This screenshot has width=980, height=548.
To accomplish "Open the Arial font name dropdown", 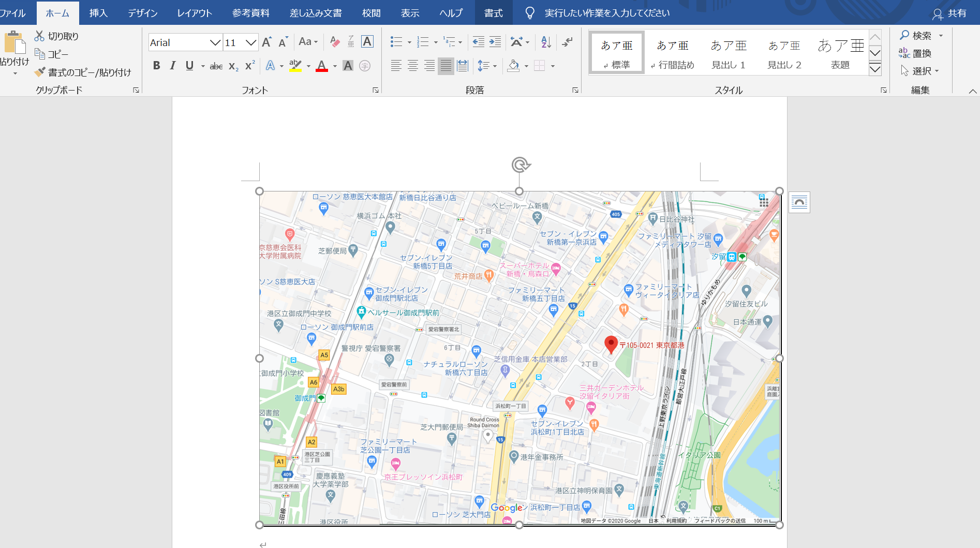I will [214, 42].
